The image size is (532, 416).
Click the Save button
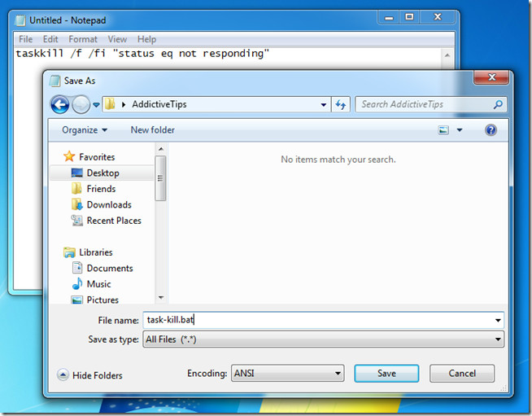386,373
